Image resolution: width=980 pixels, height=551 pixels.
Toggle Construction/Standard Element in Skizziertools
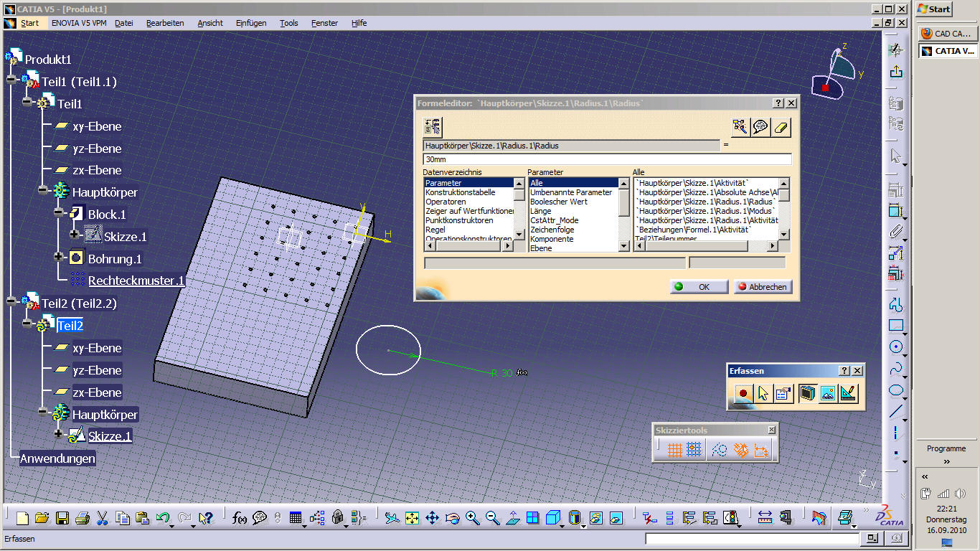pos(720,450)
